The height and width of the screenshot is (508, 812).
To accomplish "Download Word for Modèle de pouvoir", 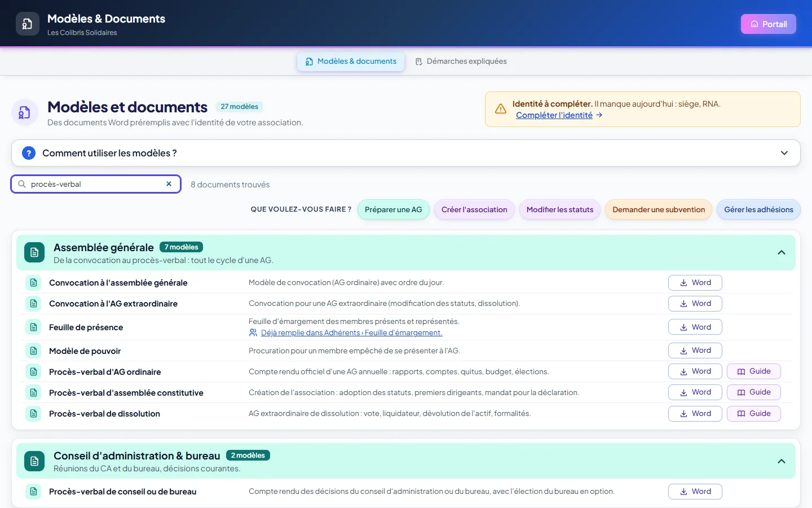I will pyautogui.click(x=695, y=351).
